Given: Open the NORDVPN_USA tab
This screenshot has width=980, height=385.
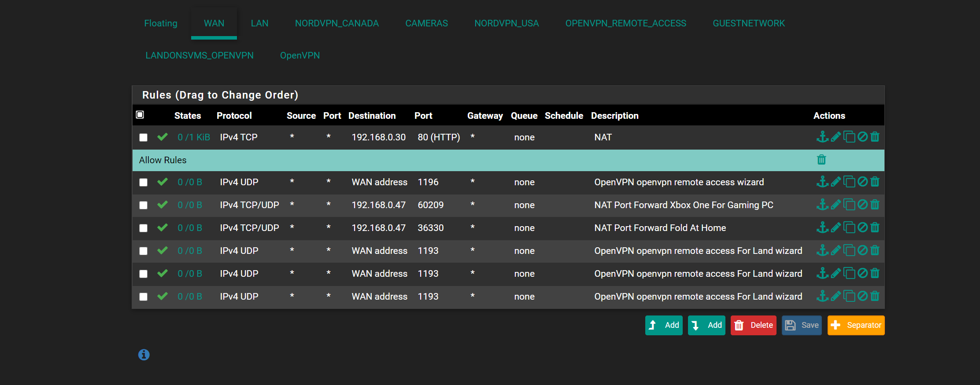Looking at the screenshot, I should coord(507,23).
